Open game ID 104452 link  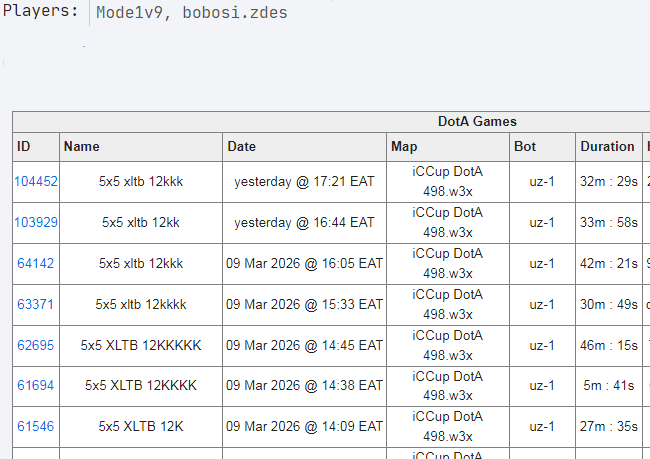[36, 182]
